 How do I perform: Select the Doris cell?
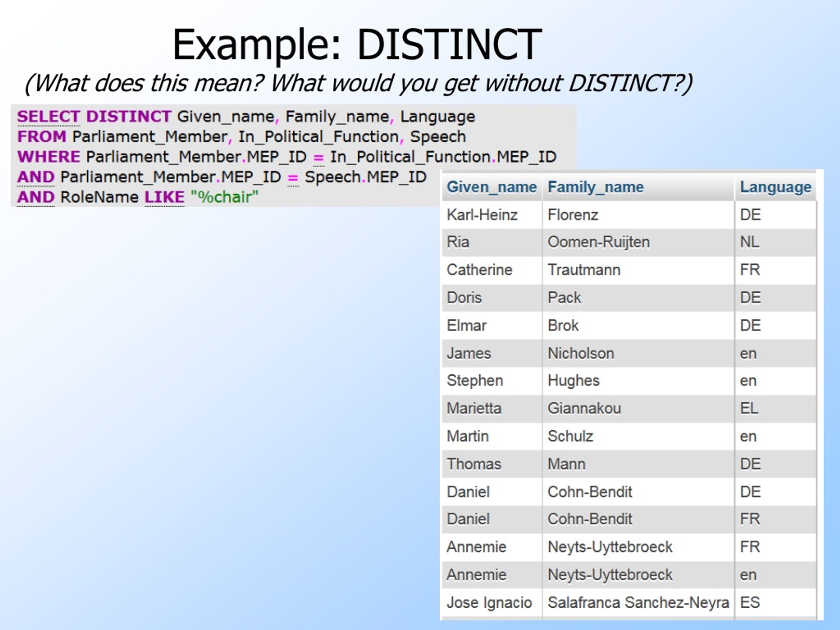(x=492, y=298)
